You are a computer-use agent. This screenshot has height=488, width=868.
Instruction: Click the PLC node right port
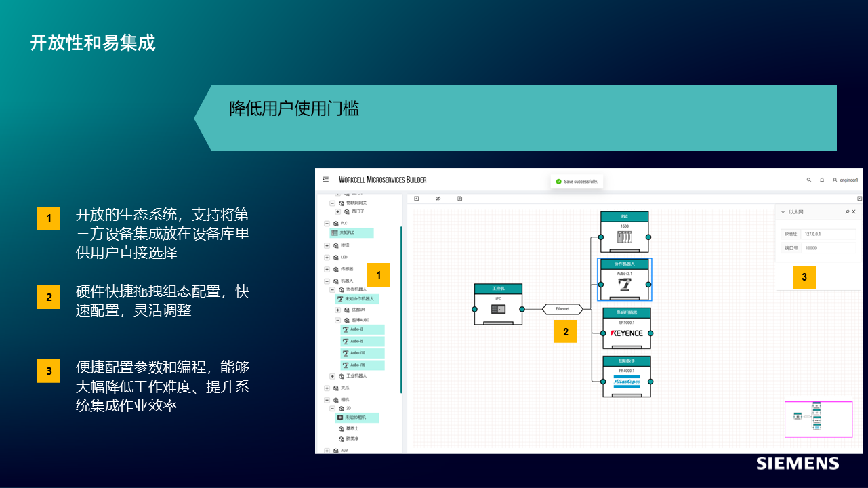[x=648, y=237]
